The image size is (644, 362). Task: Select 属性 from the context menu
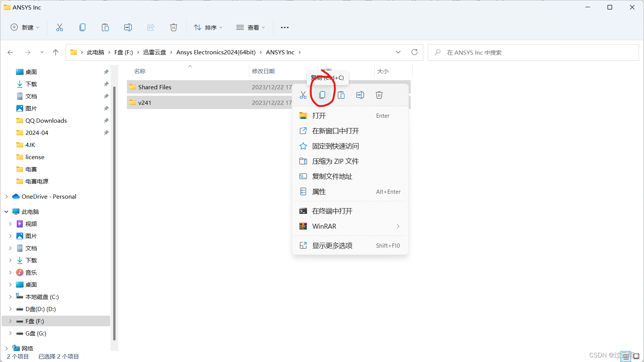click(x=319, y=191)
